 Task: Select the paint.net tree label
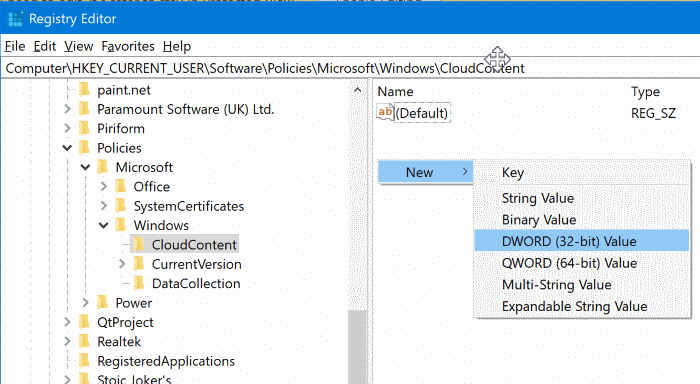124,90
